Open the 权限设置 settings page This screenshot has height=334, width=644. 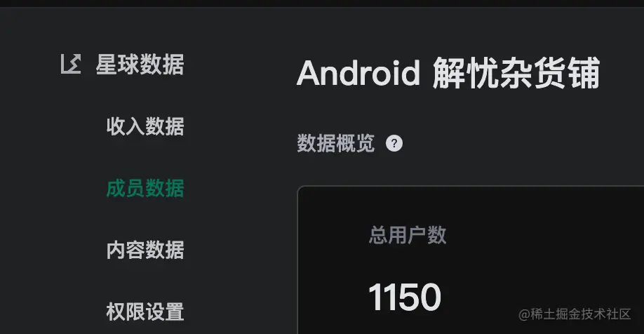[x=145, y=312]
